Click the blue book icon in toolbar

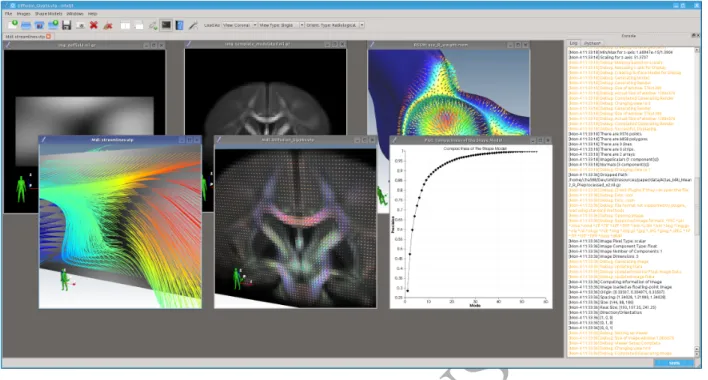click(180, 25)
